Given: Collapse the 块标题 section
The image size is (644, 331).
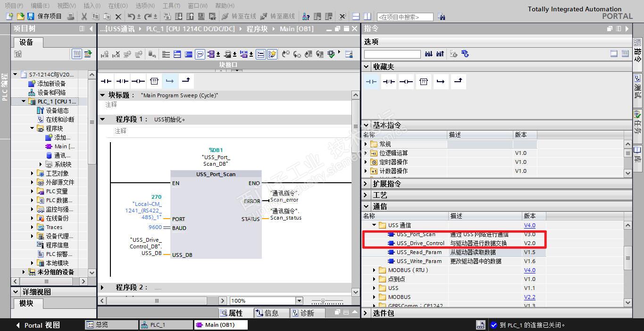Looking at the screenshot, I should 103,95.
